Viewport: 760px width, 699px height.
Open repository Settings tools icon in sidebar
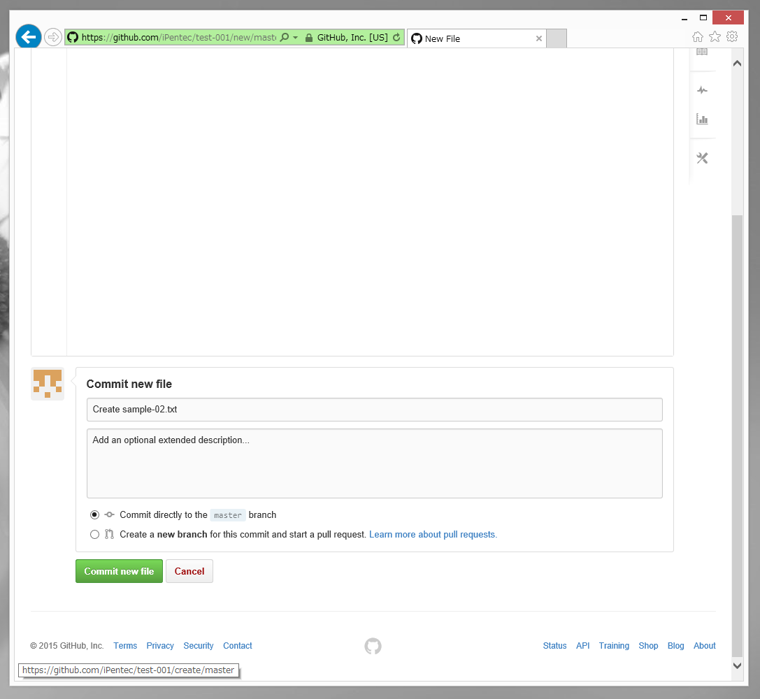702,158
